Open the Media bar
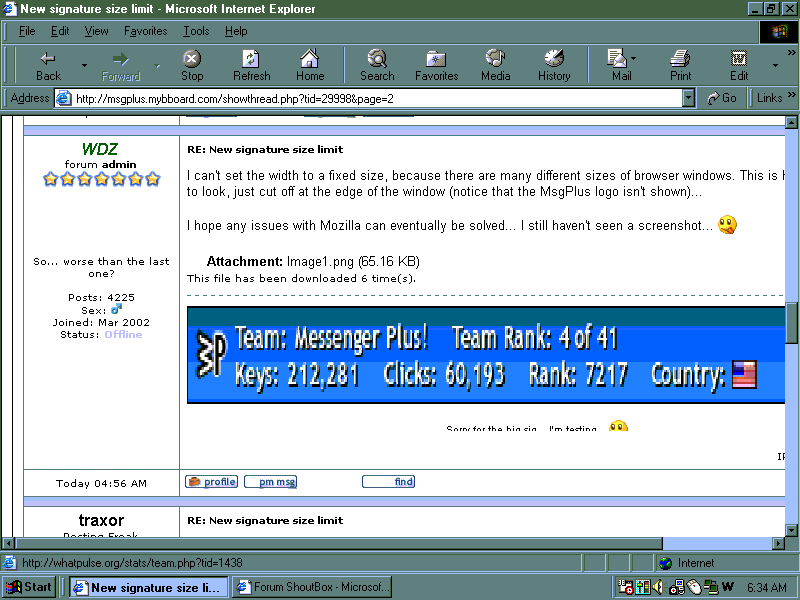 [x=495, y=65]
